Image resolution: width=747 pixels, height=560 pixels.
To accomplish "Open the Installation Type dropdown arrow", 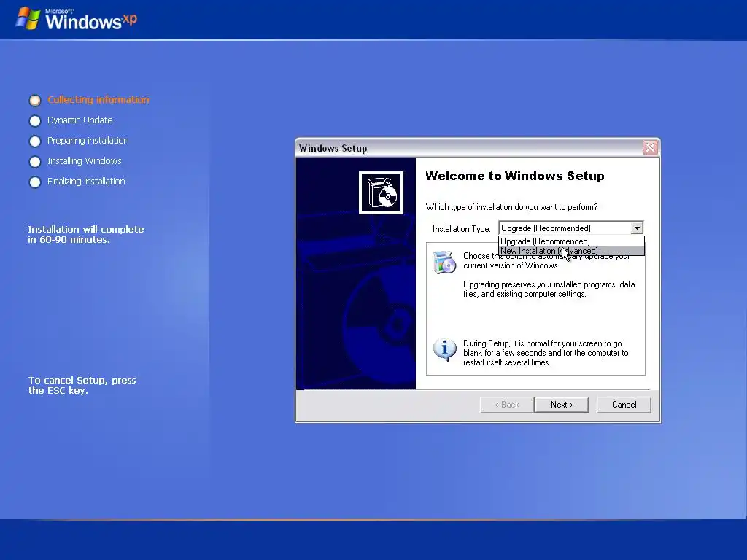I will 637,228.
